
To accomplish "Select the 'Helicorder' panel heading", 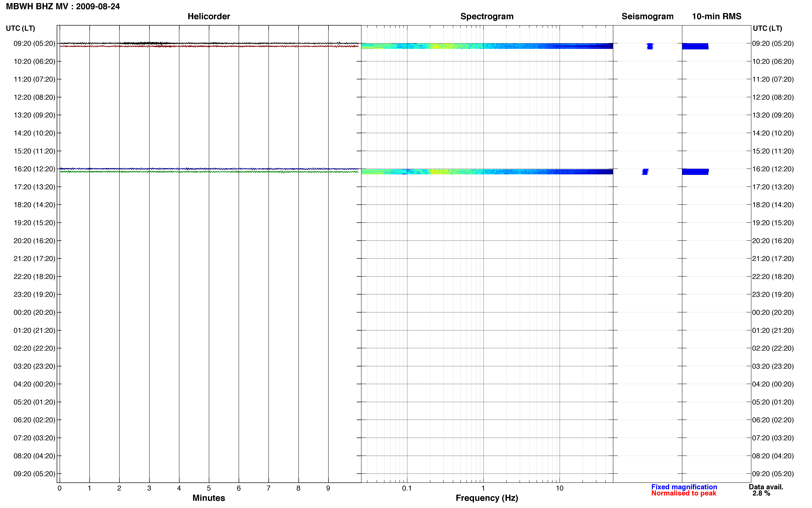I will tap(208, 16).
